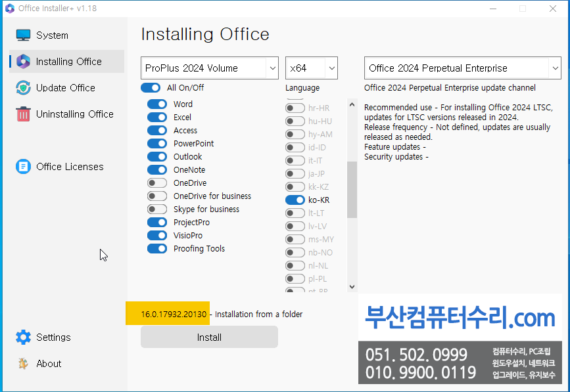Disable PowerPoint installation toggle
Image resolution: width=570 pixels, height=392 pixels.
coord(157,143)
